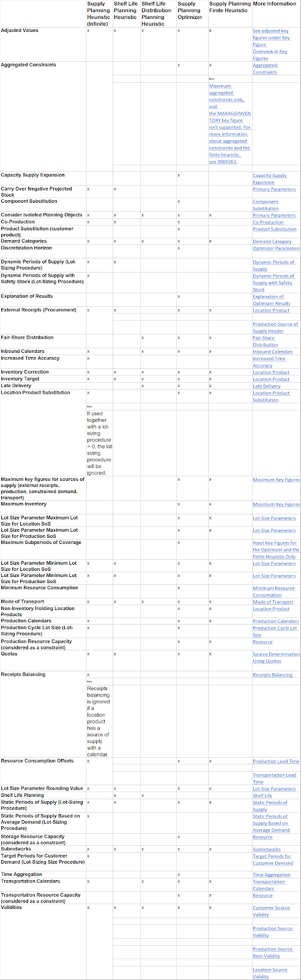
Task: Open the Dynamic Periods of Supply link
Action: (273, 265)
